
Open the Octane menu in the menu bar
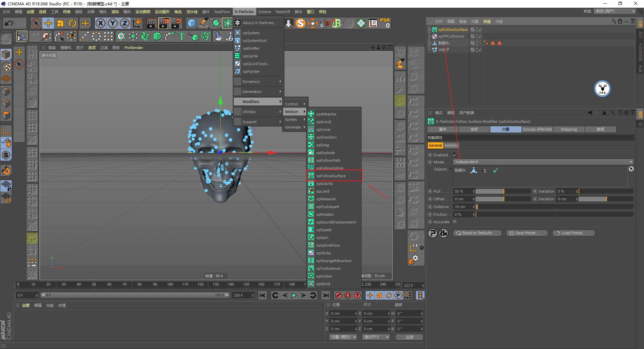[x=264, y=11]
